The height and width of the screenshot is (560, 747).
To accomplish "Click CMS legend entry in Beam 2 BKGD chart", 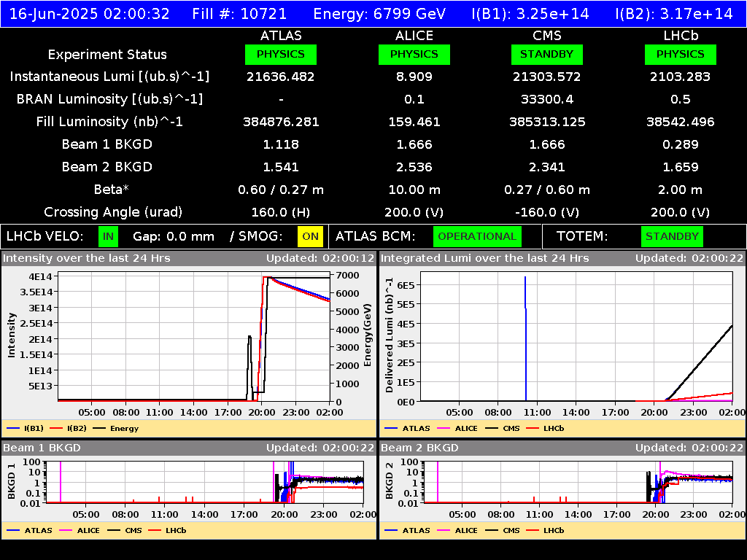I will 503,530.
